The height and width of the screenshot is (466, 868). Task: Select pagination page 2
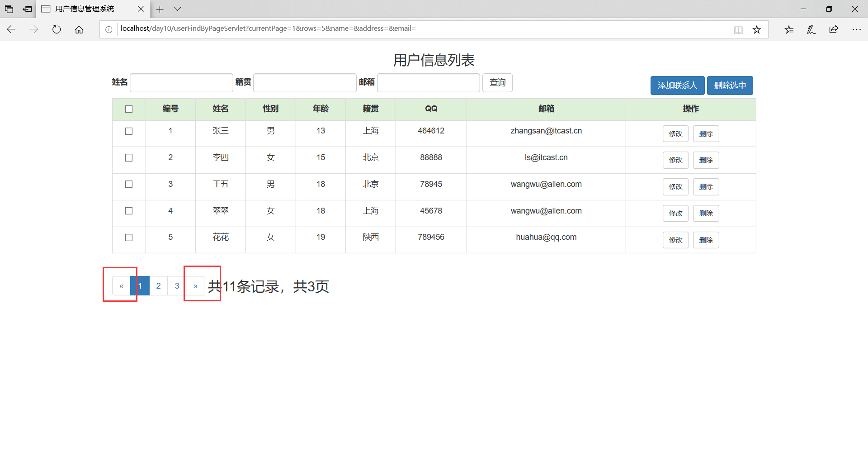pyautogui.click(x=159, y=286)
